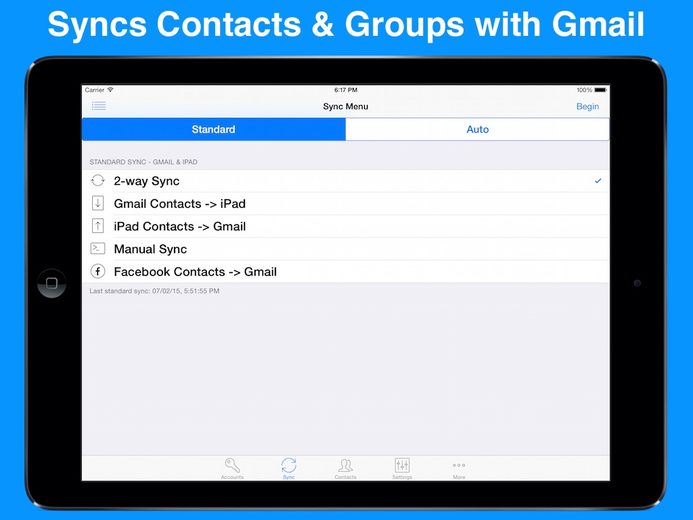Click the iPad home button
Image resolution: width=693 pixels, height=520 pixels.
[52, 283]
